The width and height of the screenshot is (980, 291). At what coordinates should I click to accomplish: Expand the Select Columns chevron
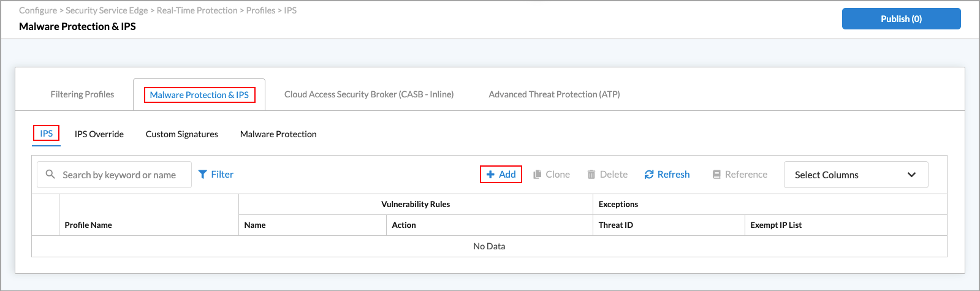(x=911, y=175)
